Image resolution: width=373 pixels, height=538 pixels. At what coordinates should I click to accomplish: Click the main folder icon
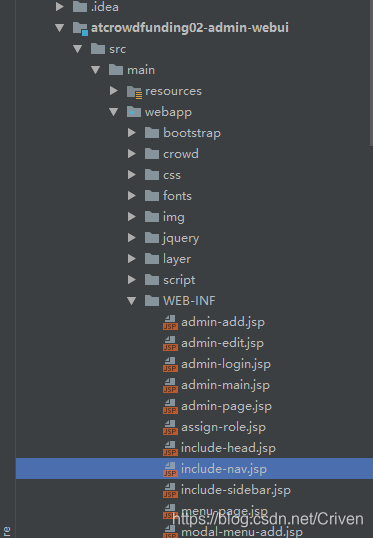(x=116, y=70)
